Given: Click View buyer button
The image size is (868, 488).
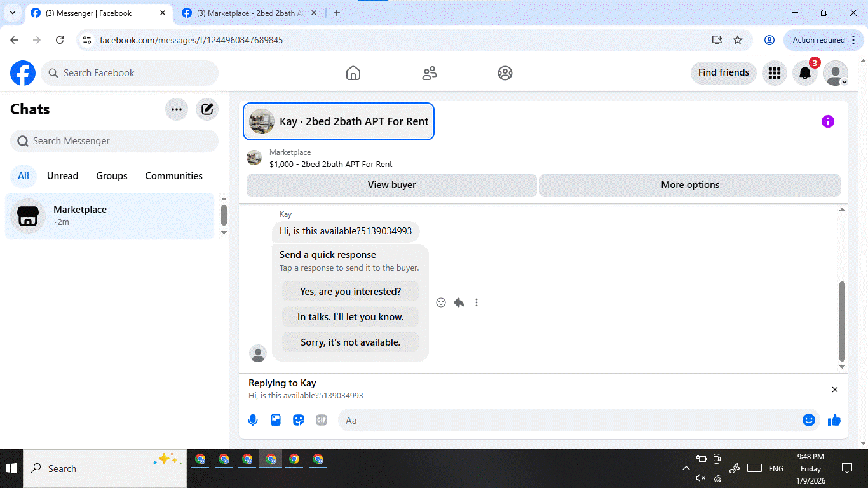Looking at the screenshot, I should [391, 185].
